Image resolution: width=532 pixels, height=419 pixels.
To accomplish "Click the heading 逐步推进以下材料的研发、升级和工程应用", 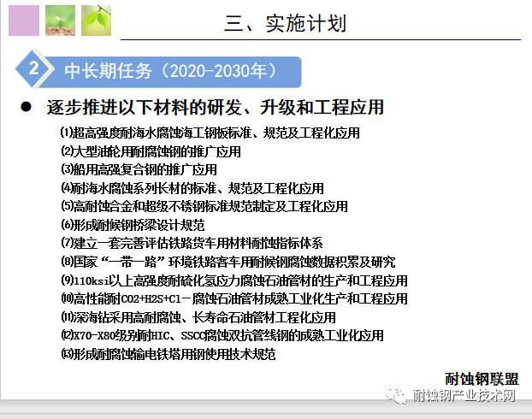I will click(x=215, y=108).
